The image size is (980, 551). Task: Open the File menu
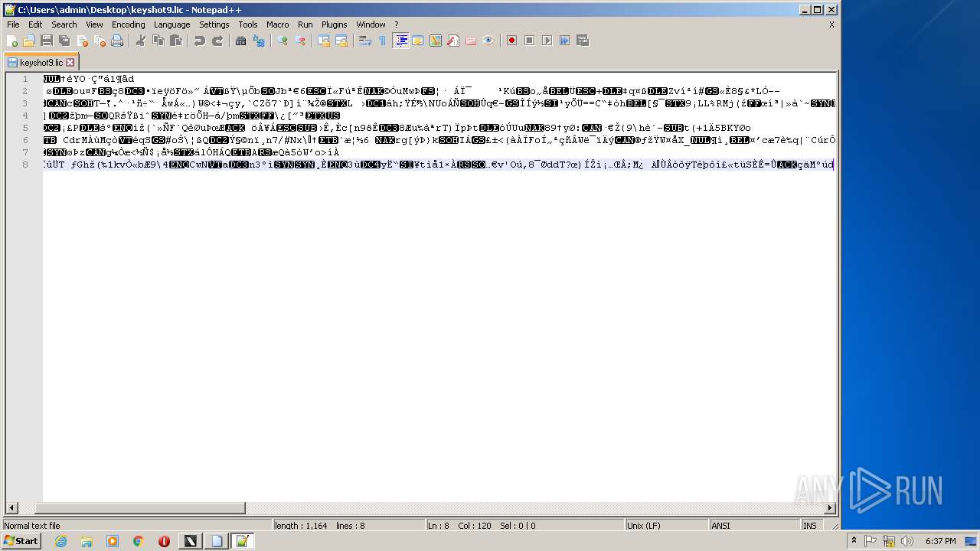(13, 24)
